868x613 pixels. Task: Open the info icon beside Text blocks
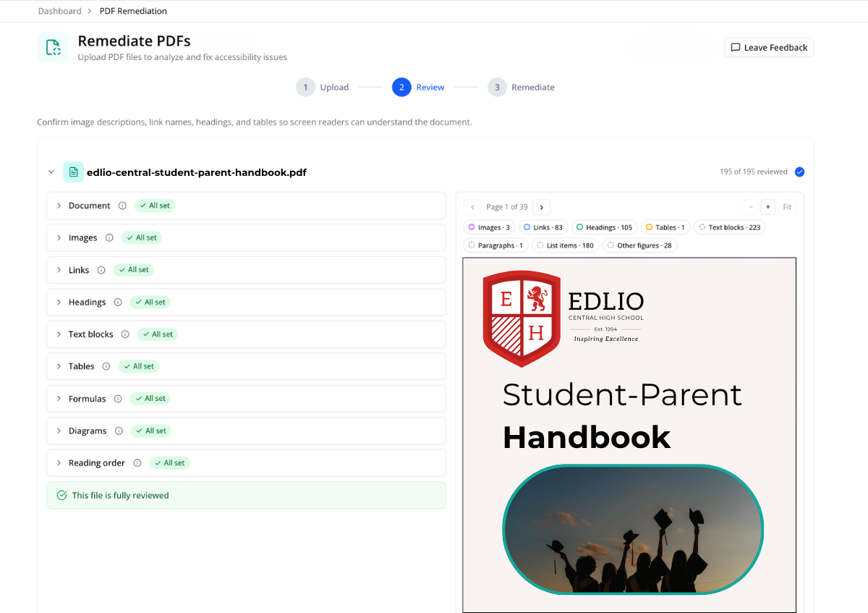coord(125,334)
